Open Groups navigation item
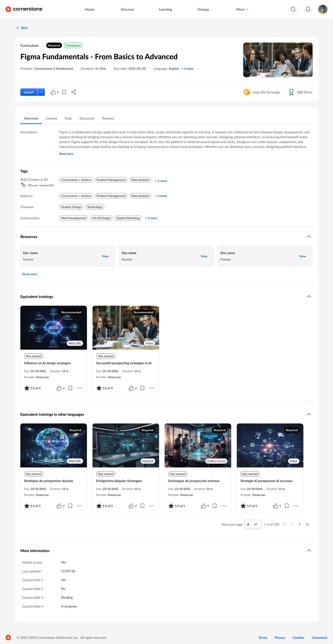 point(203,9)
